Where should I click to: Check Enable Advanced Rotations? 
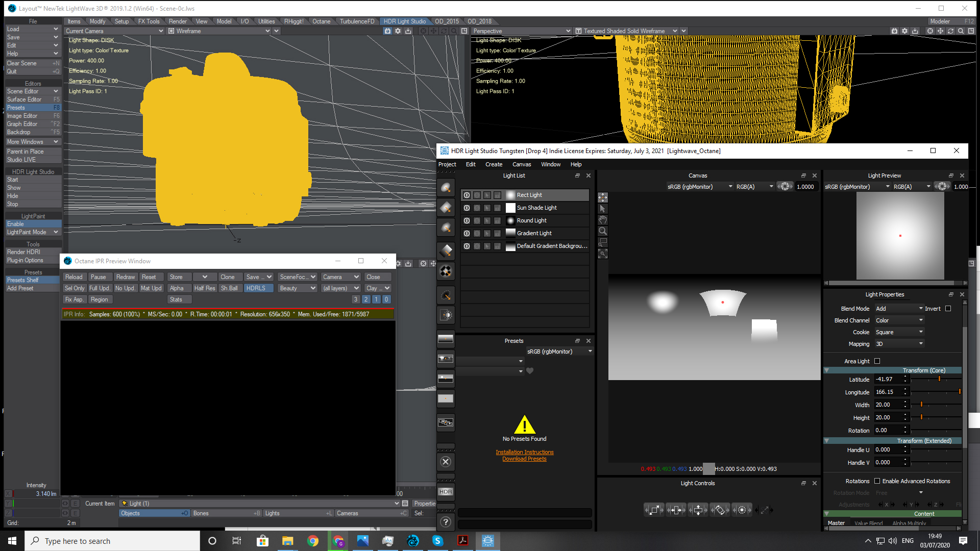pyautogui.click(x=877, y=481)
